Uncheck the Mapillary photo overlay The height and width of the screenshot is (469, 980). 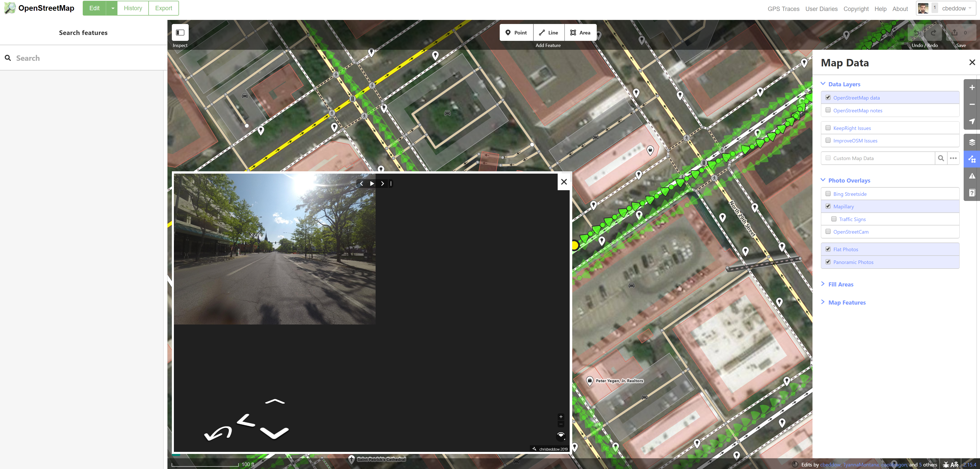(x=828, y=206)
